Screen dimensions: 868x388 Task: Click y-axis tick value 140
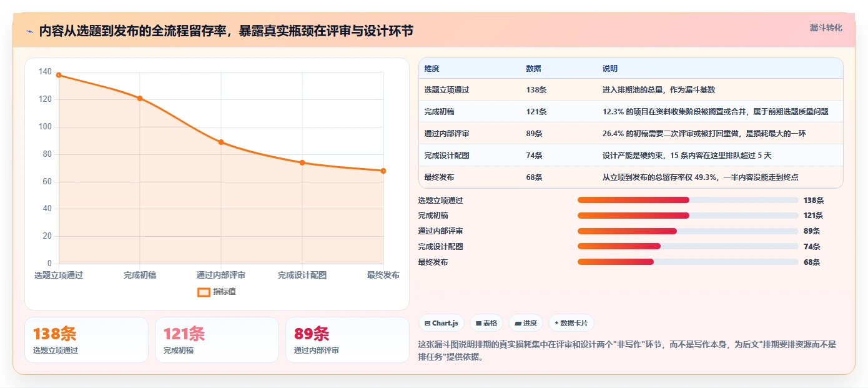point(45,72)
